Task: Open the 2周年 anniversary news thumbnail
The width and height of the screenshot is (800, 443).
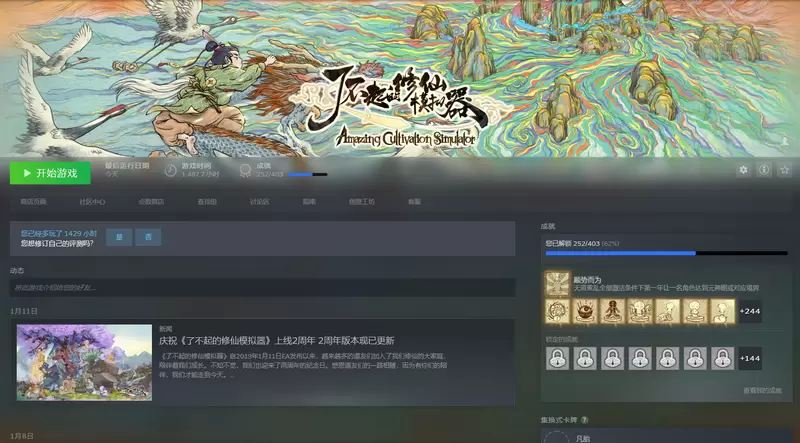Action: [84, 362]
